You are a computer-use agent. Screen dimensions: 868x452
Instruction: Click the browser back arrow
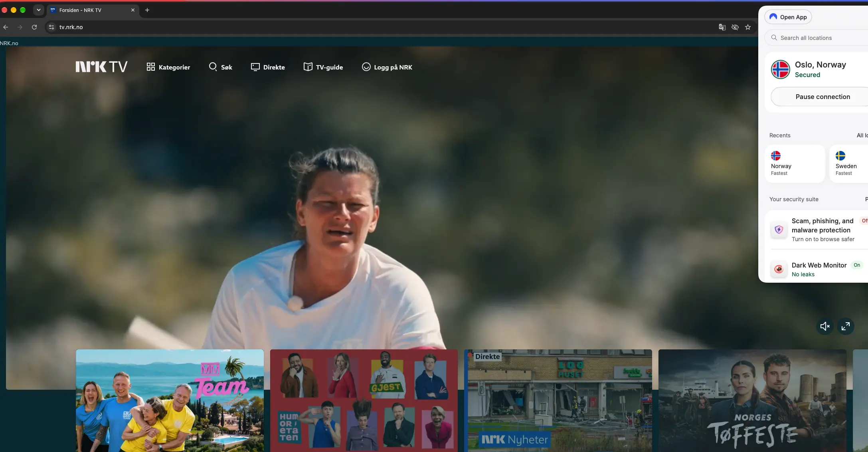[6, 27]
